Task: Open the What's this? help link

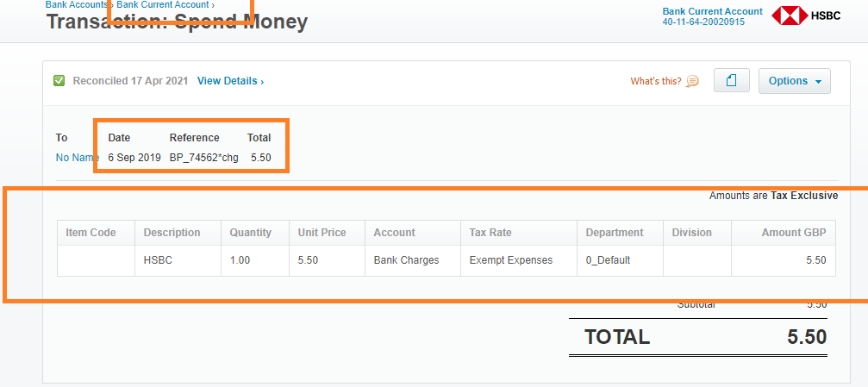Action: pos(656,81)
